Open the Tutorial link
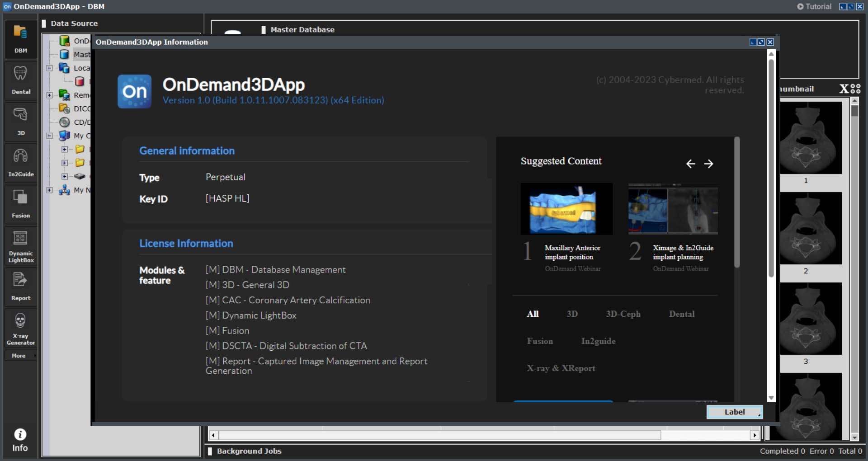This screenshot has width=868, height=461. [x=814, y=6]
